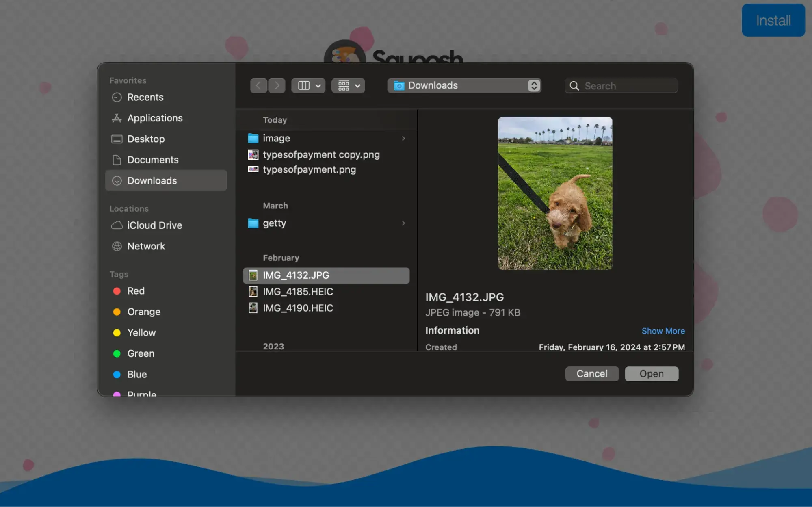
Task: Open the column view options dropdown
Action: pos(308,86)
